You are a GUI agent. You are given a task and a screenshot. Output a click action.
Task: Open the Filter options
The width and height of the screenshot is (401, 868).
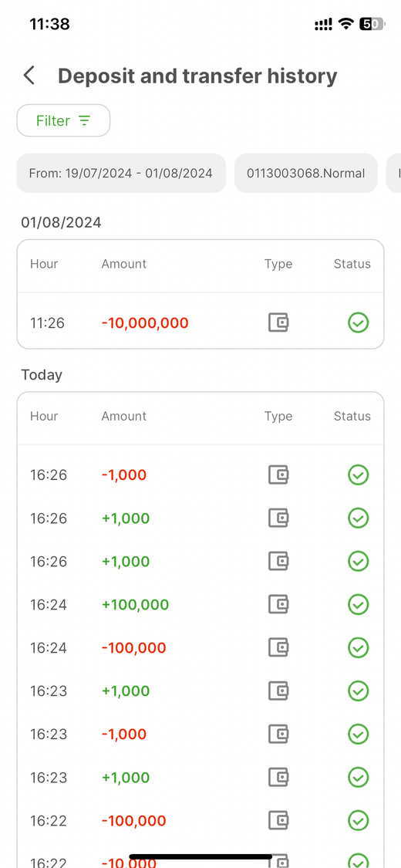pyautogui.click(x=63, y=120)
